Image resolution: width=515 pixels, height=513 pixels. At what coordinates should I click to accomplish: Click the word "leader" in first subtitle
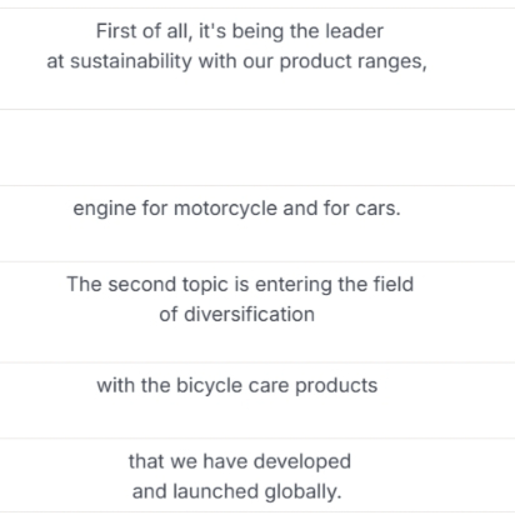click(354, 31)
